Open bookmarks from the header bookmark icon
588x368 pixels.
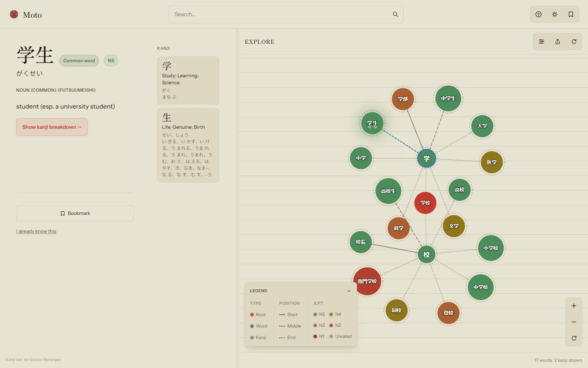(571, 14)
